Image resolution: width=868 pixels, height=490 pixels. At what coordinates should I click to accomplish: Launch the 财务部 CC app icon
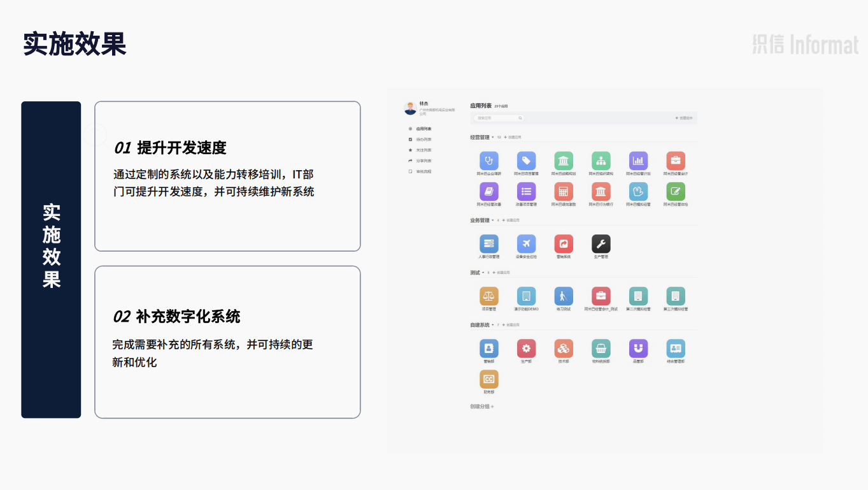[x=489, y=380]
